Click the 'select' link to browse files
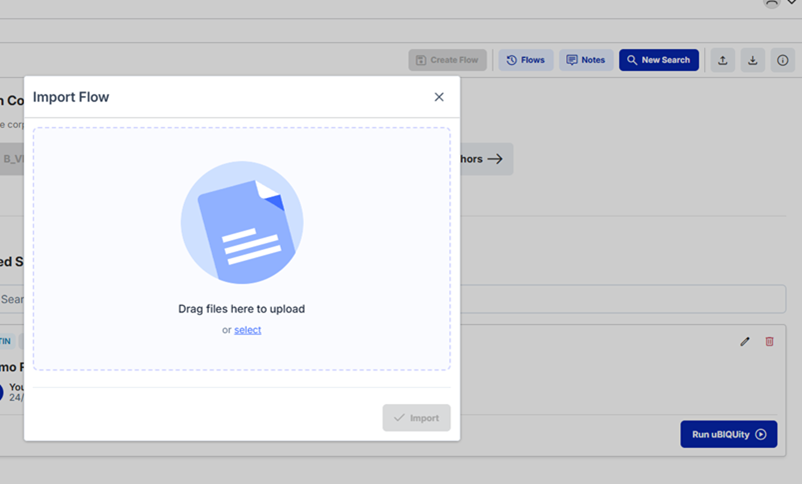Image resolution: width=802 pixels, height=484 pixels. (x=247, y=330)
